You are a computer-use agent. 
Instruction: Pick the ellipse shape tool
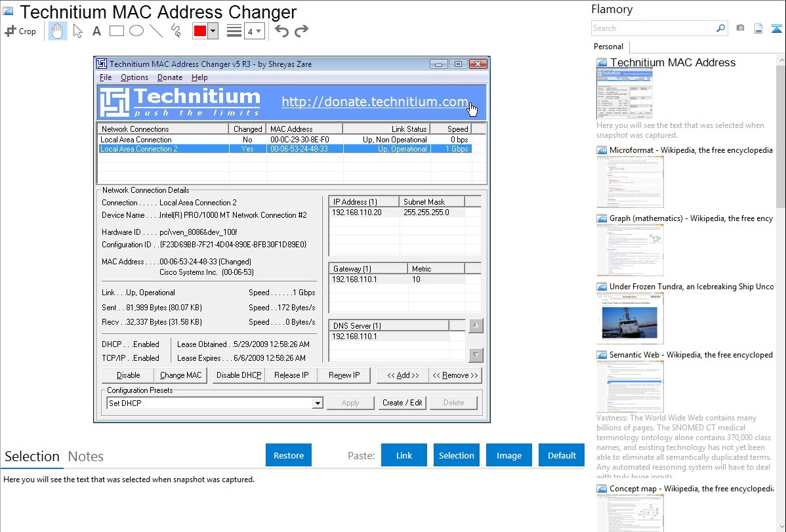136,31
